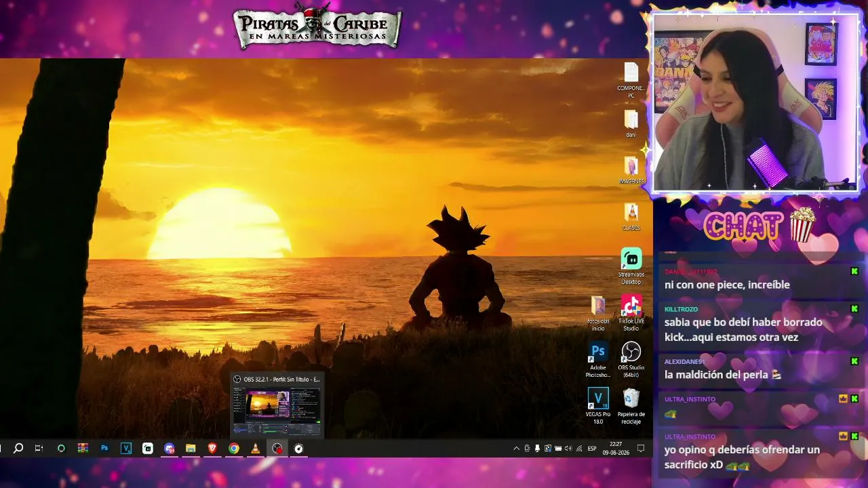The image size is (868, 488).
Task: Open VEGAS Pro from the taskbar
Action: (x=126, y=448)
